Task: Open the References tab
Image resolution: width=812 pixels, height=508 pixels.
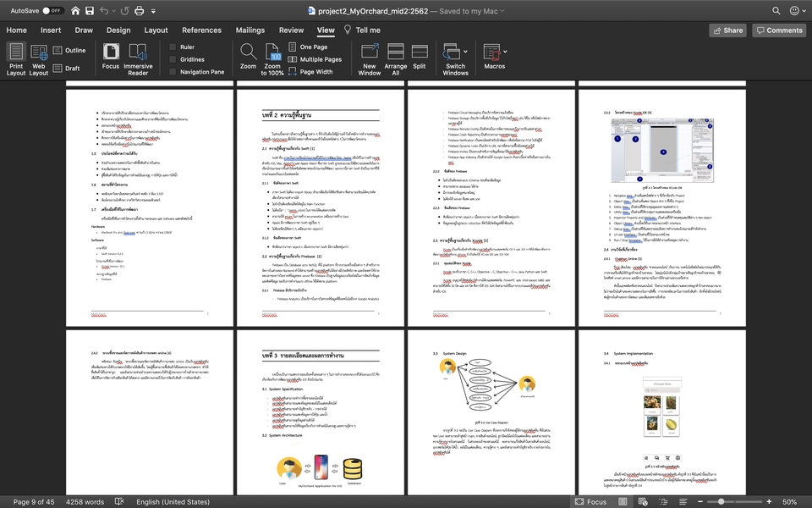Action: click(201, 30)
